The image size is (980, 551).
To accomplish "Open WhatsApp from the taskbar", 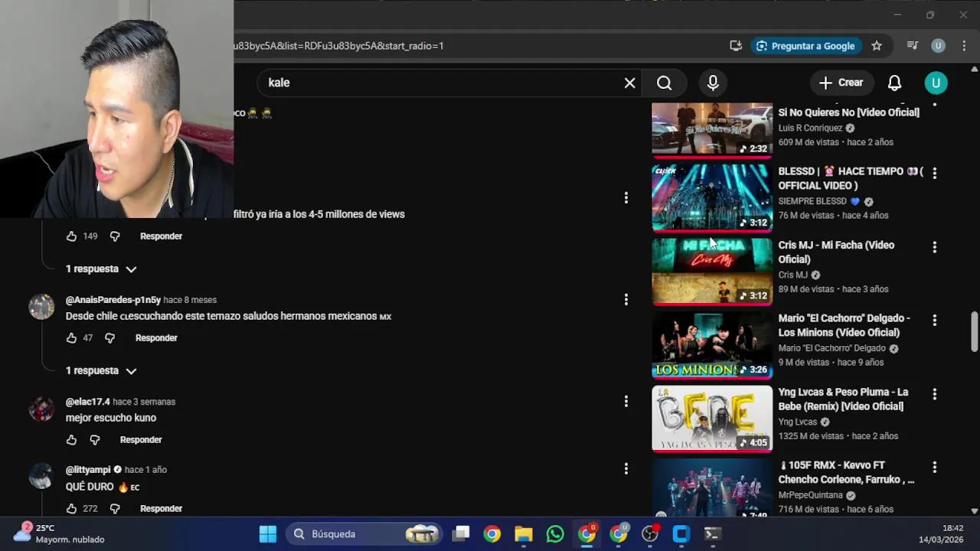I will (555, 534).
